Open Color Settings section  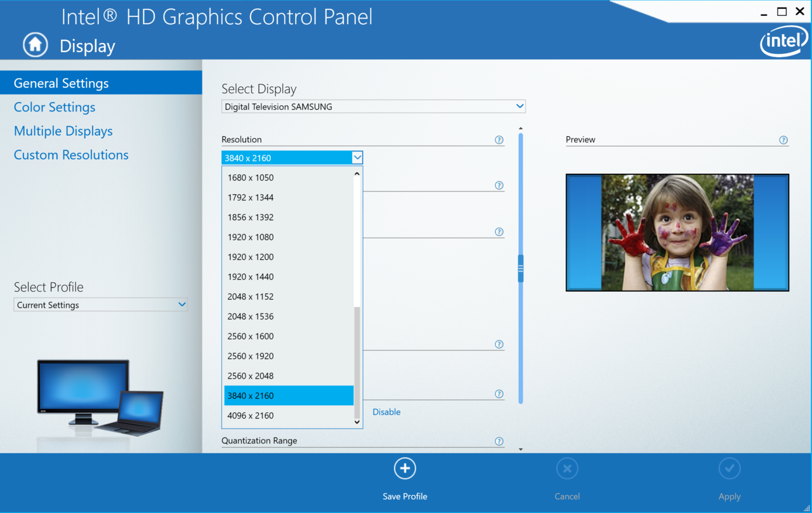pos(55,107)
